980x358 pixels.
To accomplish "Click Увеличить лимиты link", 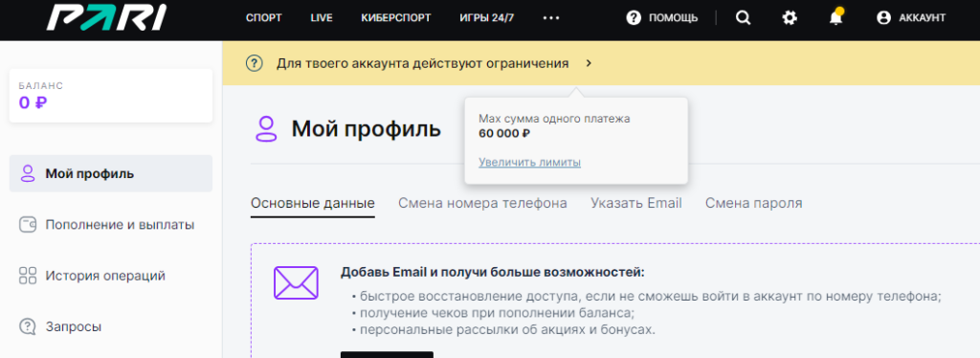I will tap(530, 163).
